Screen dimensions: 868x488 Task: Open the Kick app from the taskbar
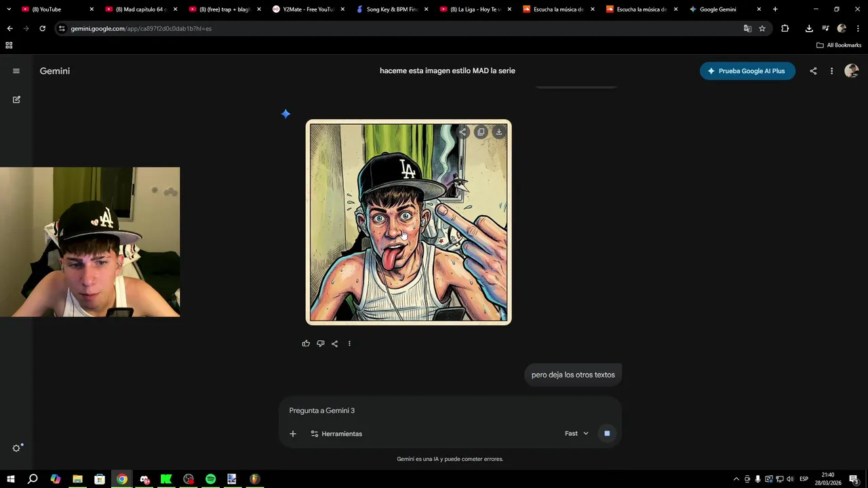coord(166,479)
